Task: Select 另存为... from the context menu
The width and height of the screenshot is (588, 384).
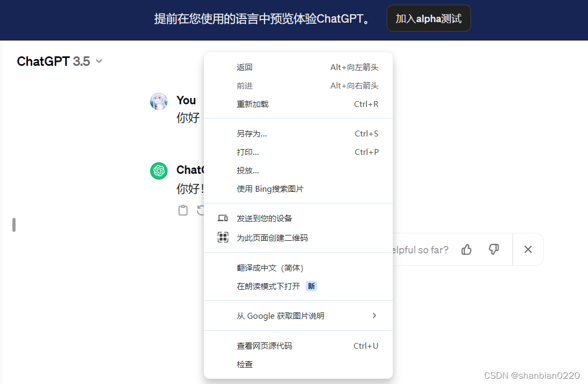Action: pos(298,134)
